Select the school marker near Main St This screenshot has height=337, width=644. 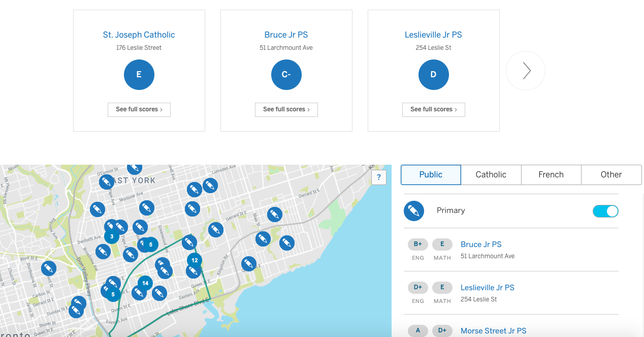275,215
